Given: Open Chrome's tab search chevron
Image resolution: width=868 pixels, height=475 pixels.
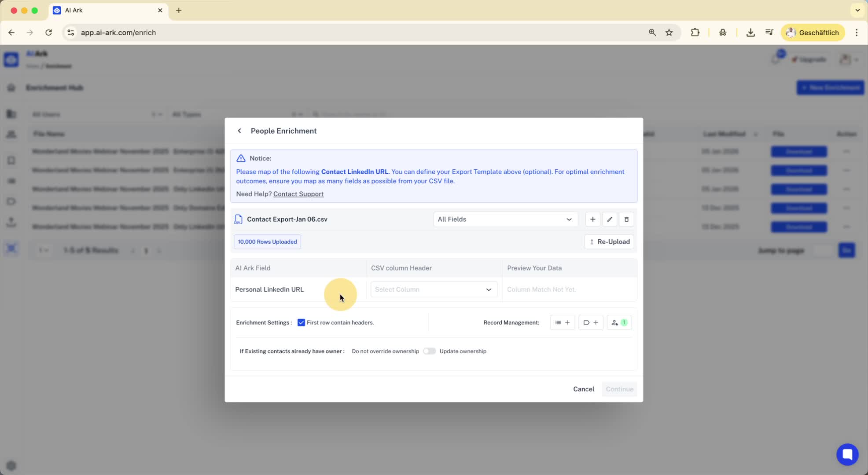Looking at the screenshot, I should tap(857, 10).
